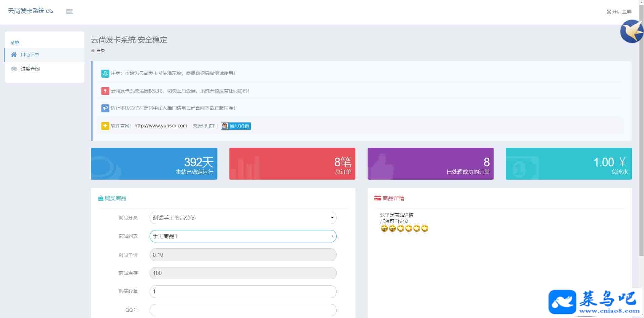644x318 pixels.
Task: Click the page vertical scrollbar
Action: pos(641,134)
